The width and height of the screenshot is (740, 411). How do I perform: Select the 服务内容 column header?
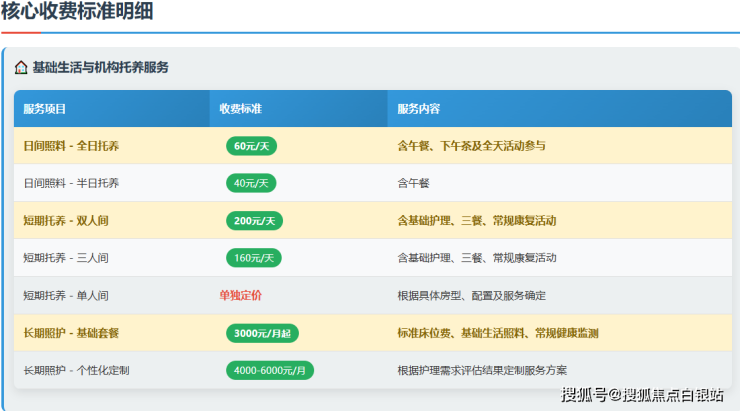tap(418, 108)
